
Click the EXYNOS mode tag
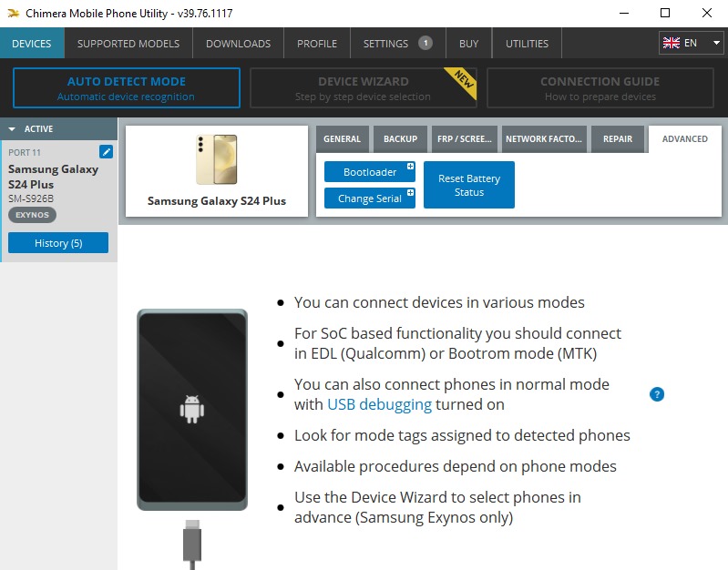pyautogui.click(x=32, y=215)
